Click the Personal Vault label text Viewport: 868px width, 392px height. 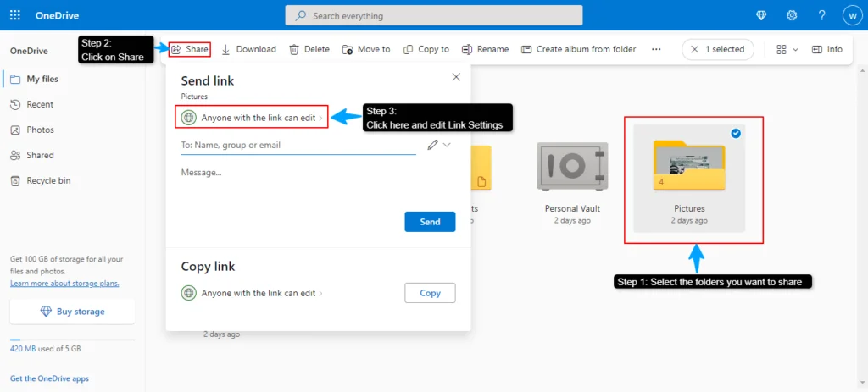point(572,209)
